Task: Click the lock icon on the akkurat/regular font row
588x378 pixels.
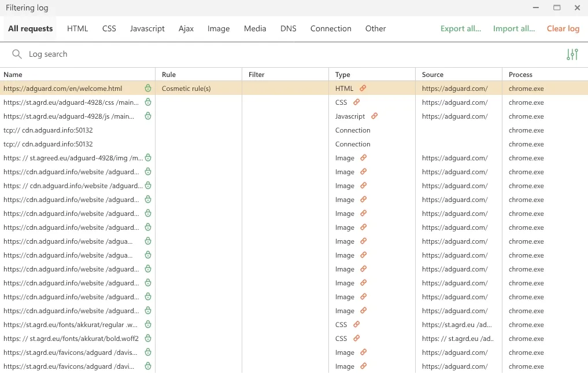Action: (x=148, y=325)
